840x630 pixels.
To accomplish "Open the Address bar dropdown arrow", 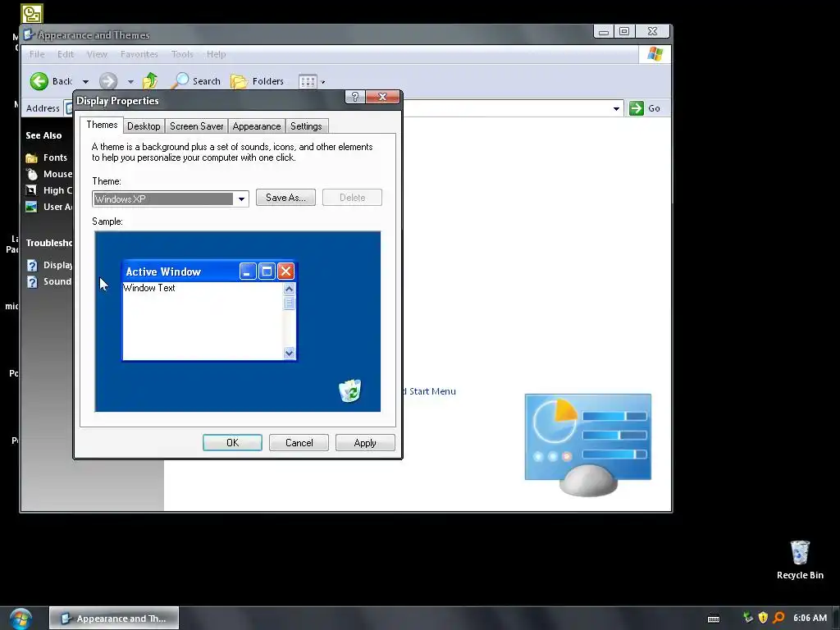I will pos(616,109).
